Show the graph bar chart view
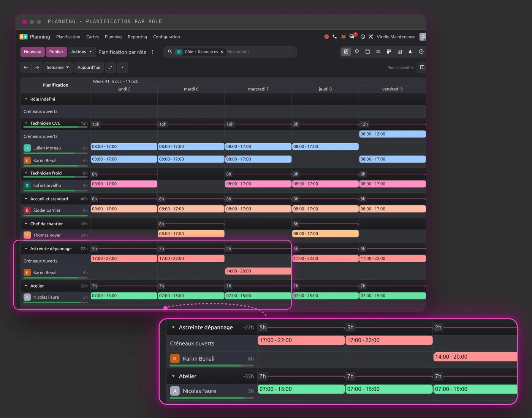Viewport: 532px width, 418px height. pyautogui.click(x=410, y=52)
